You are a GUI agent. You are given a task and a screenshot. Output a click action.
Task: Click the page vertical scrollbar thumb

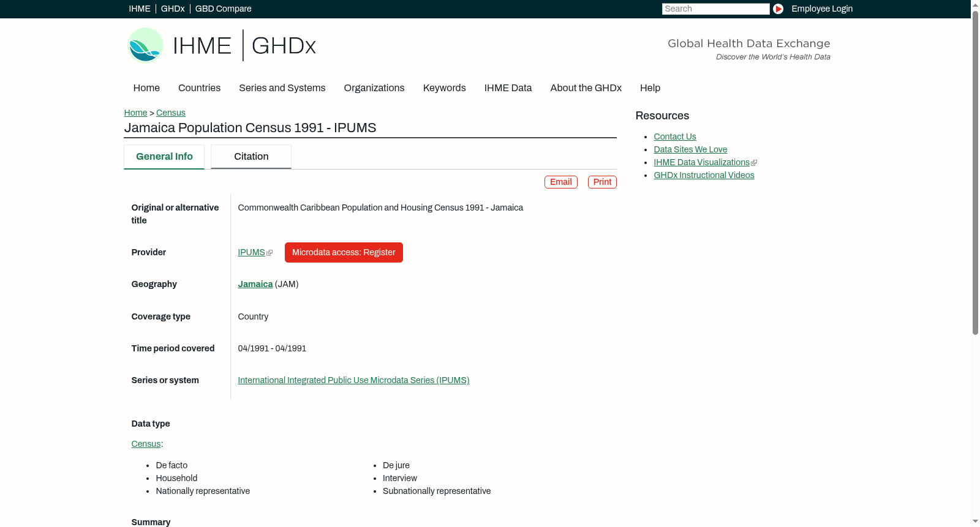[x=975, y=171]
